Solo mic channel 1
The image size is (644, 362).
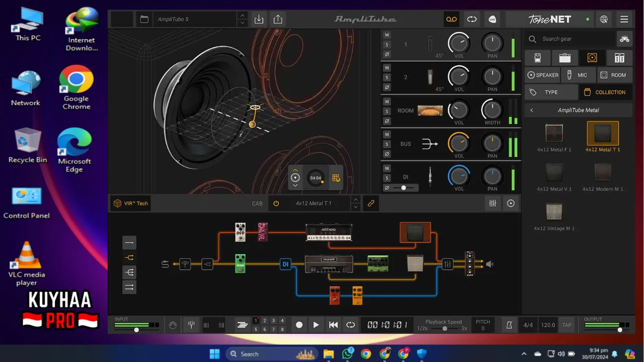coord(387,44)
